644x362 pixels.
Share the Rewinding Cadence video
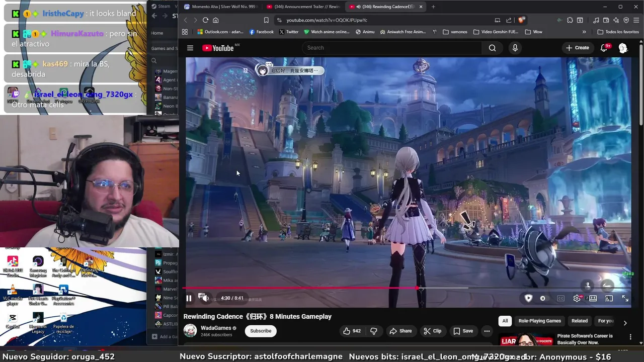pos(400,331)
